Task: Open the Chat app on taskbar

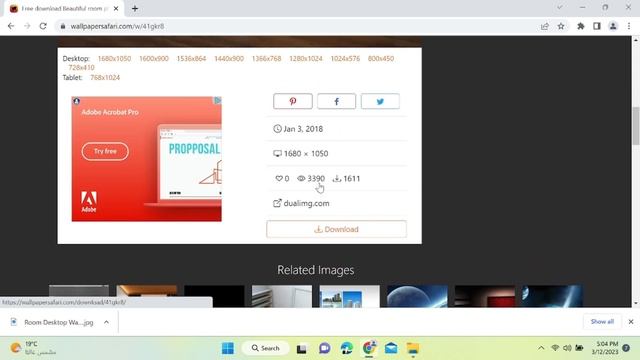Action: [x=324, y=348]
